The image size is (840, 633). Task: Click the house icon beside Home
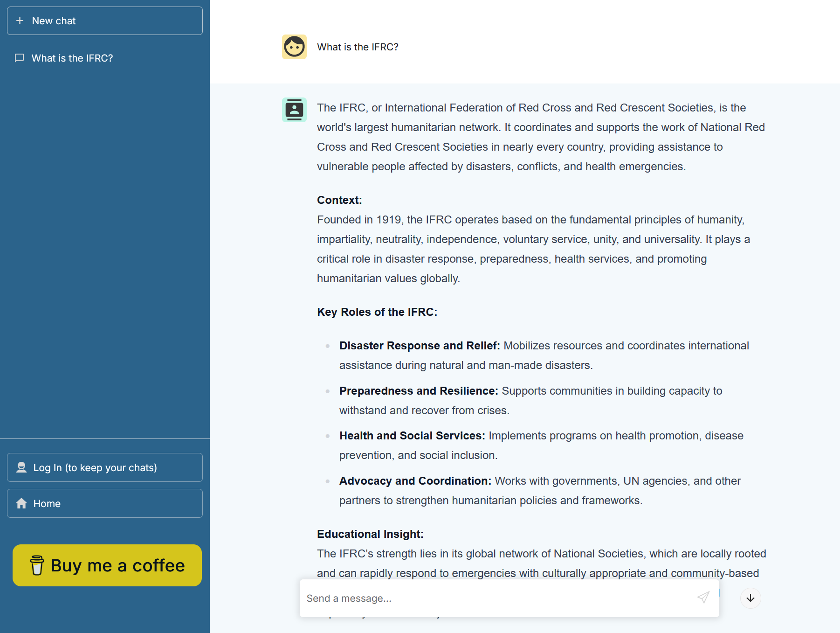(x=21, y=503)
